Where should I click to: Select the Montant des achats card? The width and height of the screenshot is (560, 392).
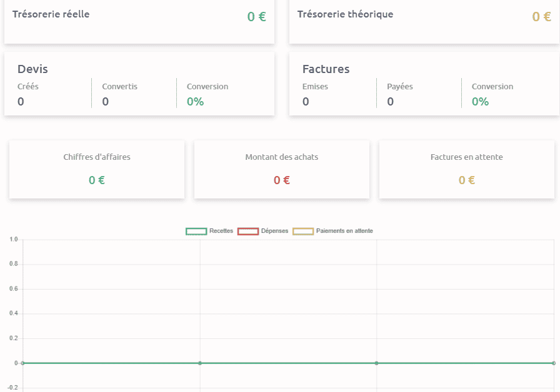[282, 169]
